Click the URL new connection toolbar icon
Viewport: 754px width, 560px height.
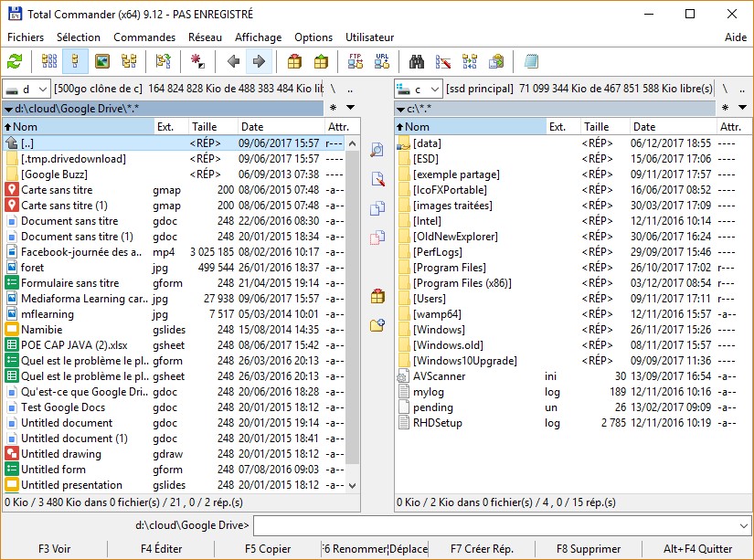tap(382, 62)
